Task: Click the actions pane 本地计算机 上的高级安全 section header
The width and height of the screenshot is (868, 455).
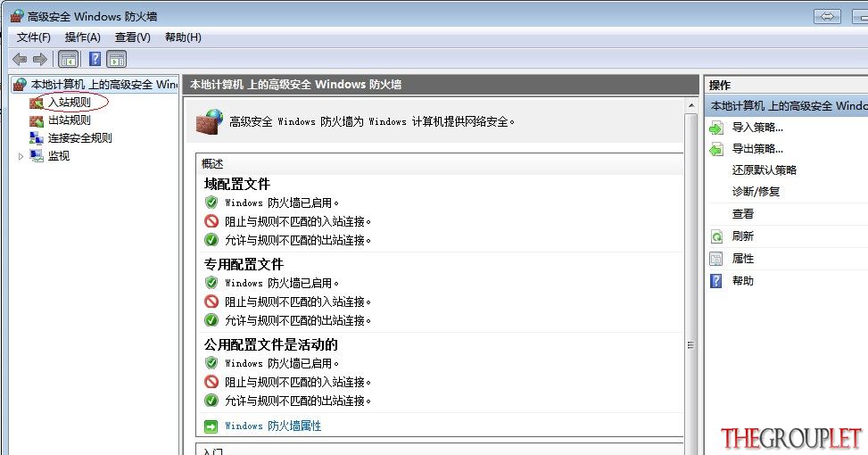Action: (x=786, y=106)
